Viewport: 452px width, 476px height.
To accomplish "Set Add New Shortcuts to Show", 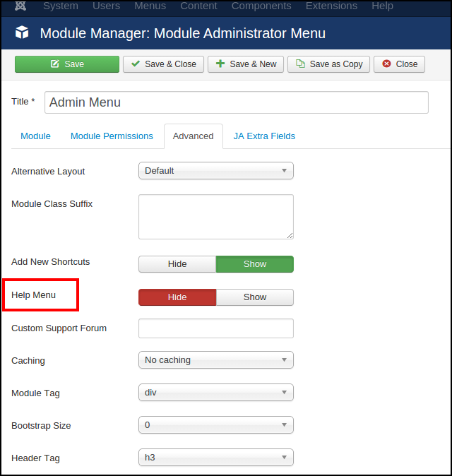I will pyautogui.click(x=255, y=264).
